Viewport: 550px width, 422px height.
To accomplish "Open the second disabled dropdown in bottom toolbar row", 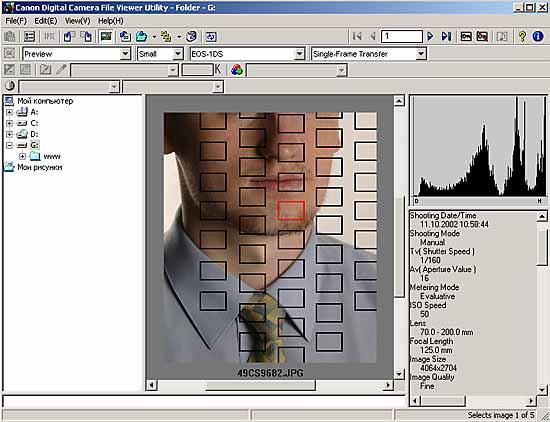I will click(x=218, y=86).
